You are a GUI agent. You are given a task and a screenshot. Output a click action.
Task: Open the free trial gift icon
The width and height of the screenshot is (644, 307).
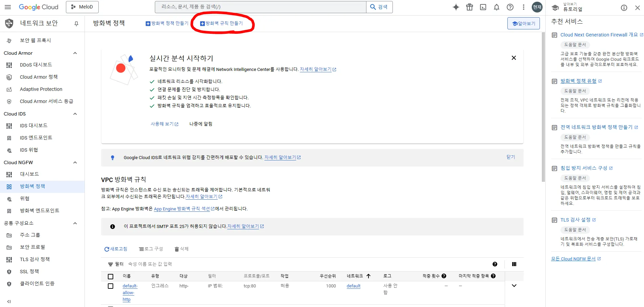pos(470,7)
